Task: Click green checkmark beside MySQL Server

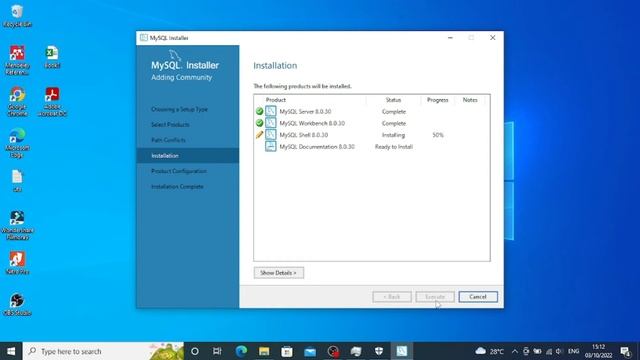Action: click(x=259, y=111)
